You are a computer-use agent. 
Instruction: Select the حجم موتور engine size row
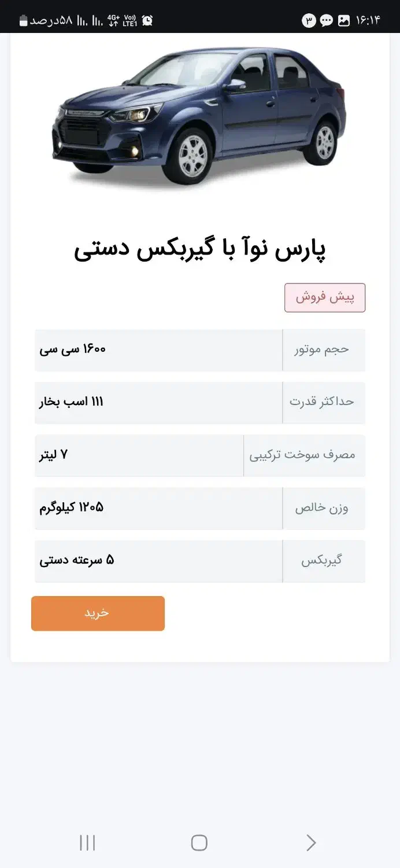200,350
